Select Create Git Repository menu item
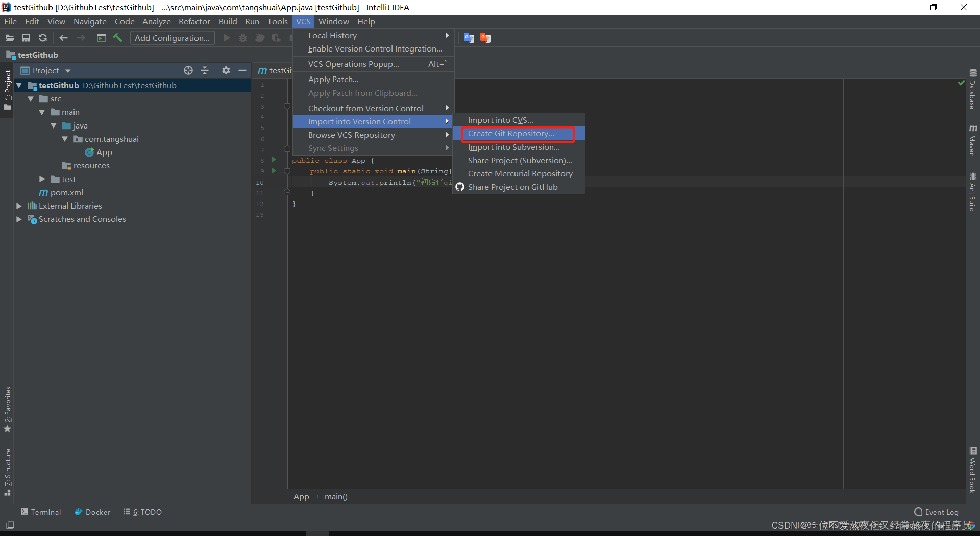Image resolution: width=980 pixels, height=536 pixels. click(x=519, y=134)
